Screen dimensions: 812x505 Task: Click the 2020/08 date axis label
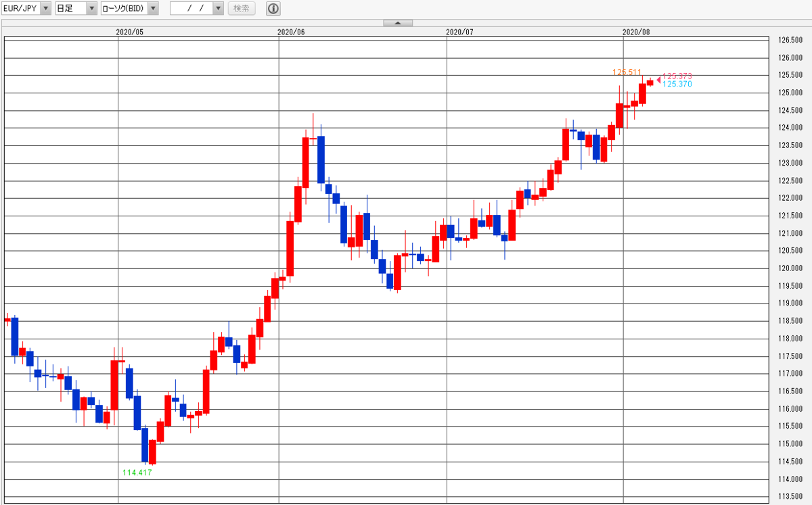(x=636, y=32)
